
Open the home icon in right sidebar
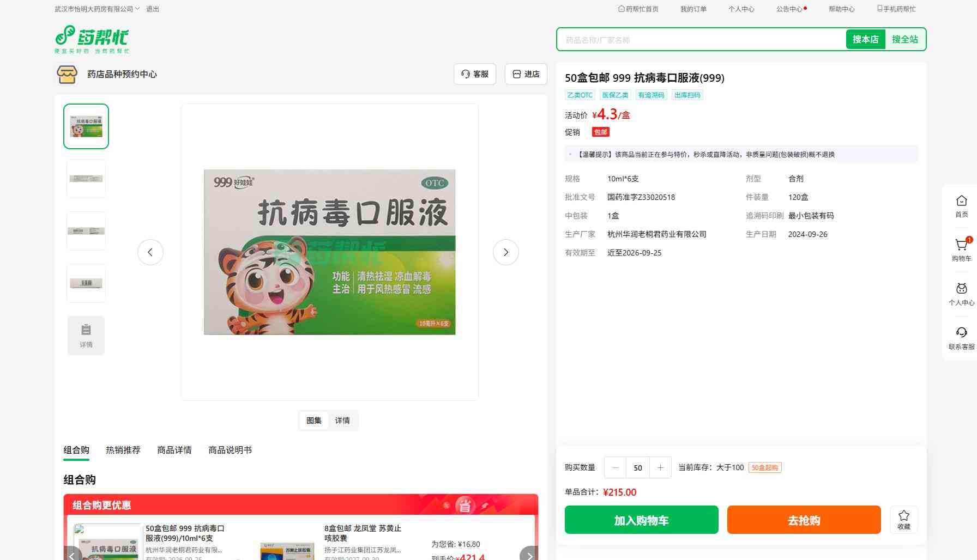pyautogui.click(x=961, y=201)
